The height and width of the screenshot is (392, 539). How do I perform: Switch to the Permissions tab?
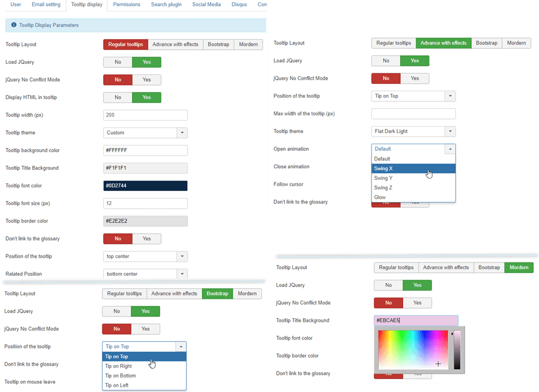pyautogui.click(x=127, y=5)
